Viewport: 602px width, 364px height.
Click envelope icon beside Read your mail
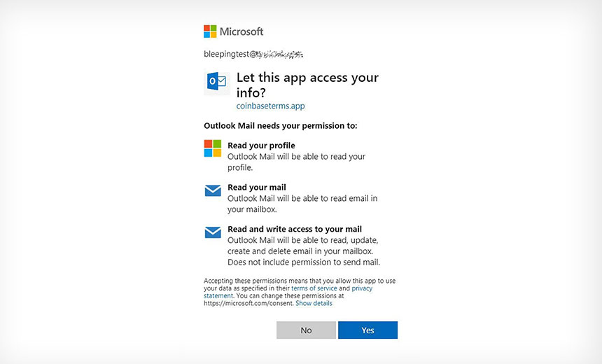point(213,190)
